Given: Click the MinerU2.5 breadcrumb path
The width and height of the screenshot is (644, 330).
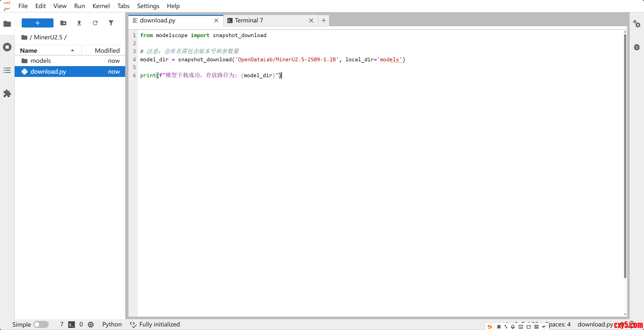Looking at the screenshot, I should 48,37.
